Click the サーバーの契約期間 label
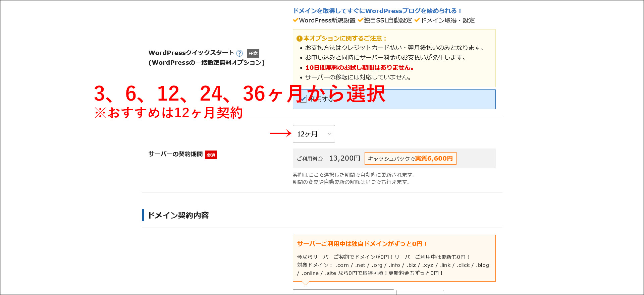The width and height of the screenshot is (644, 295). (x=176, y=154)
